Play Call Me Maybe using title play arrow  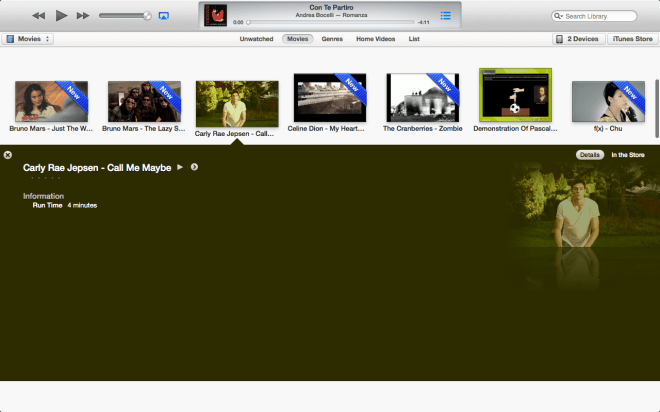tap(180, 167)
